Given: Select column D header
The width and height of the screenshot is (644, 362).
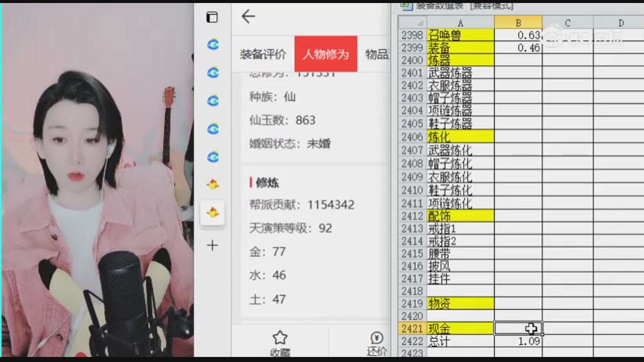Looking at the screenshot, I should (621, 23).
